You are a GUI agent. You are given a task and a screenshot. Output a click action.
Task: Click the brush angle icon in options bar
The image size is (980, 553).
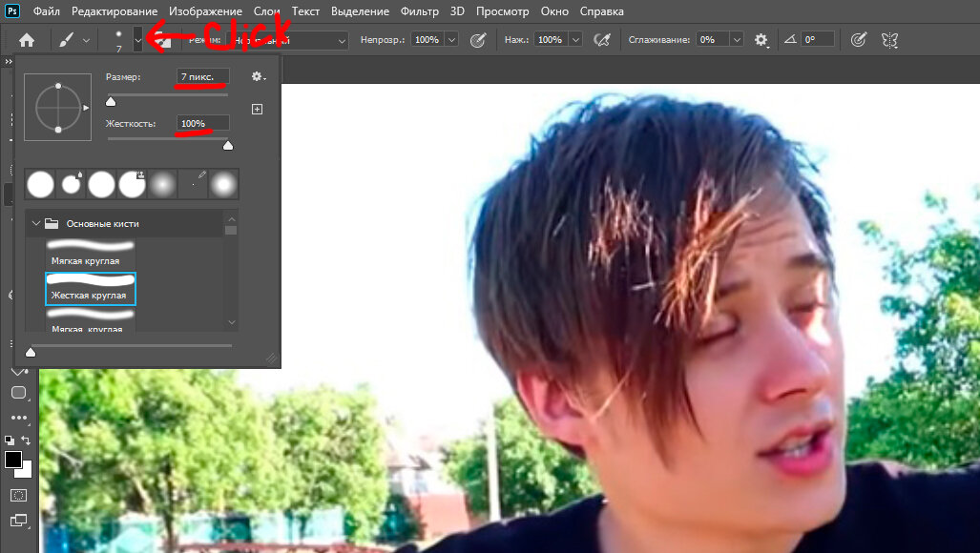[x=790, y=39]
